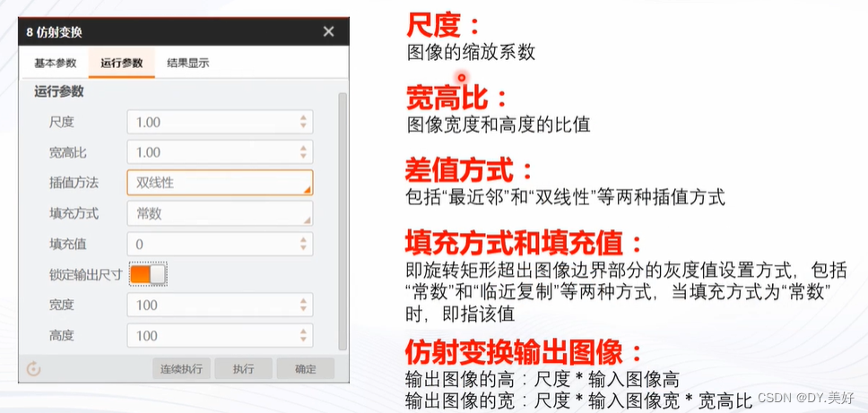
Task: Decrease the 填充值 with down arrow
Action: click(x=303, y=248)
